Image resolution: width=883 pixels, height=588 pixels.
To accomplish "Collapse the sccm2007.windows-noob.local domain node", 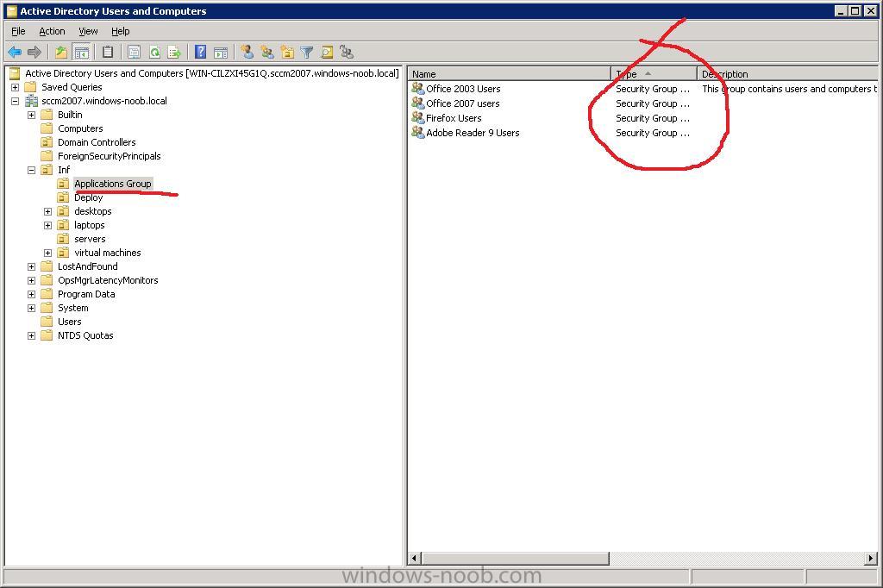I will (x=16, y=101).
